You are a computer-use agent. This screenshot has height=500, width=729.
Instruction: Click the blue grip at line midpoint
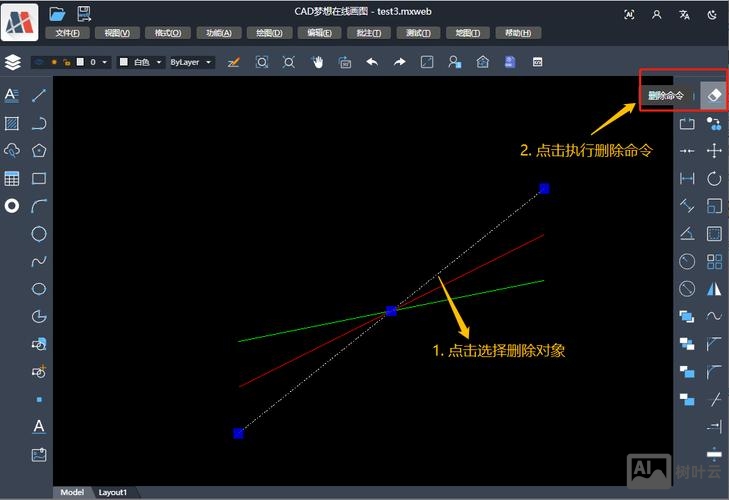[391, 311]
